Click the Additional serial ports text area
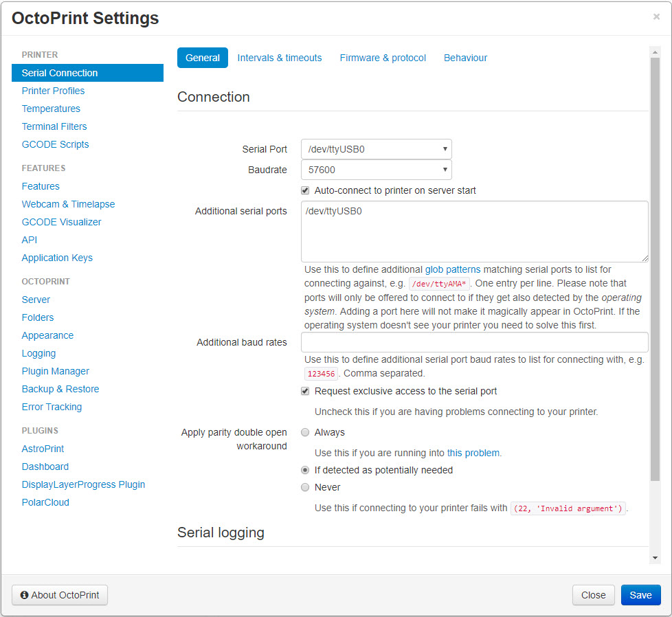 (x=474, y=232)
